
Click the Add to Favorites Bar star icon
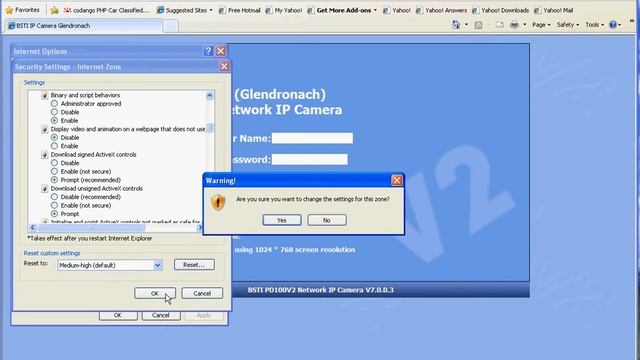(x=54, y=10)
